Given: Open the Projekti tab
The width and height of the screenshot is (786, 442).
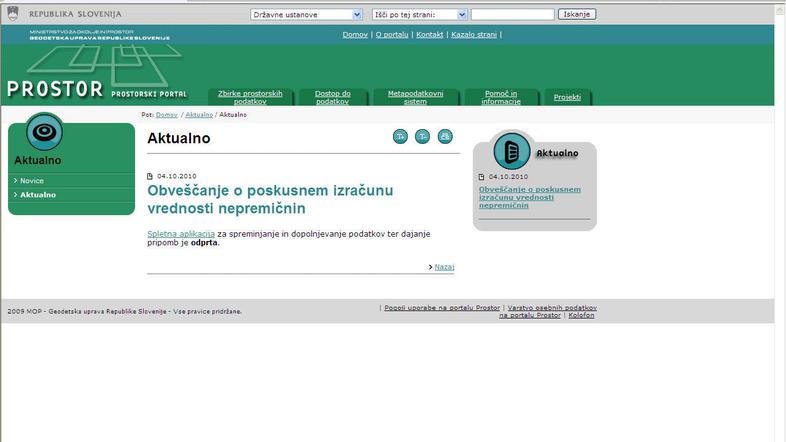Looking at the screenshot, I should (567, 97).
